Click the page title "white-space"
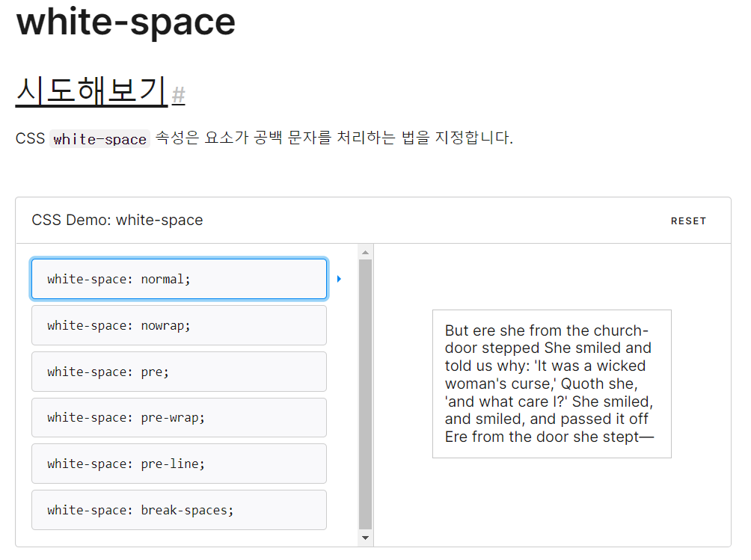 pos(125,23)
